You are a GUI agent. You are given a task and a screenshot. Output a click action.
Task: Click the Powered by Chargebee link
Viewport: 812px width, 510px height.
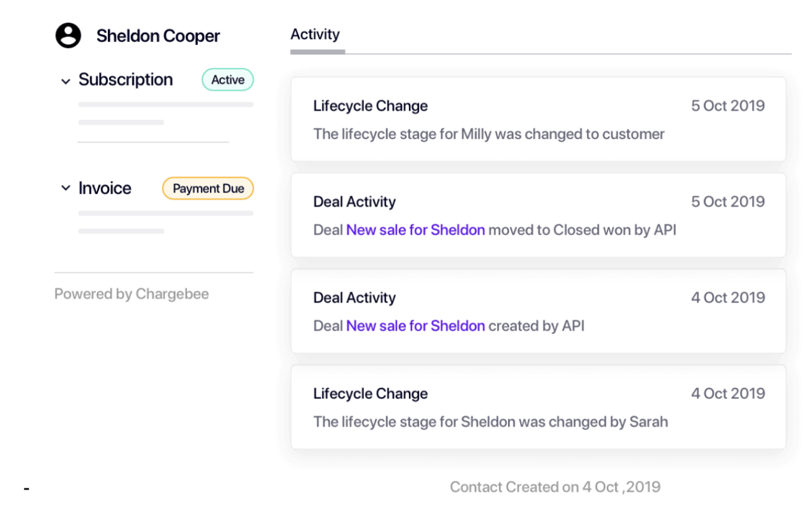131,293
